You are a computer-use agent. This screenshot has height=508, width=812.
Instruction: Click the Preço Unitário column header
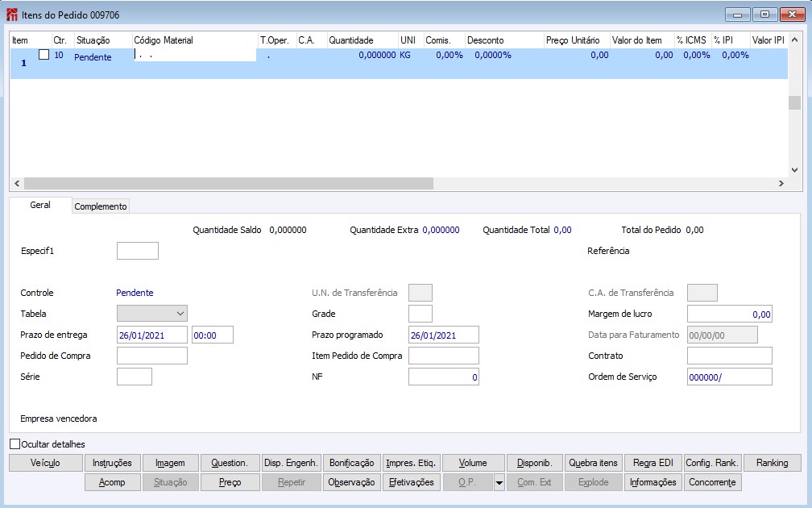[577, 40]
